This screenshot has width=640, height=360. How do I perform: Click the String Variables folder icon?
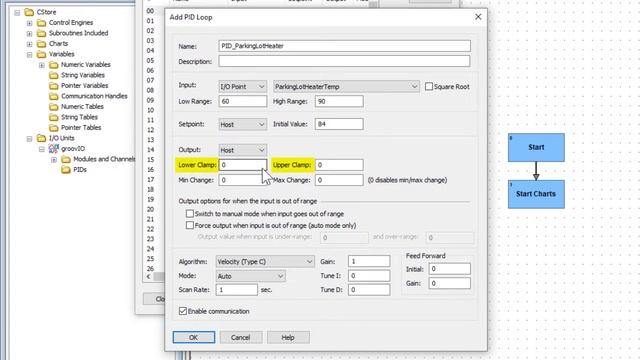coord(53,75)
